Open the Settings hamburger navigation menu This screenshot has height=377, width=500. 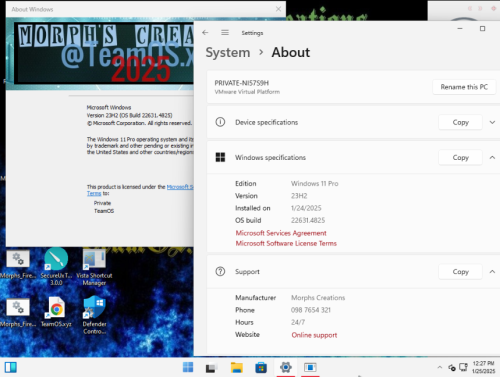pyautogui.click(x=225, y=32)
